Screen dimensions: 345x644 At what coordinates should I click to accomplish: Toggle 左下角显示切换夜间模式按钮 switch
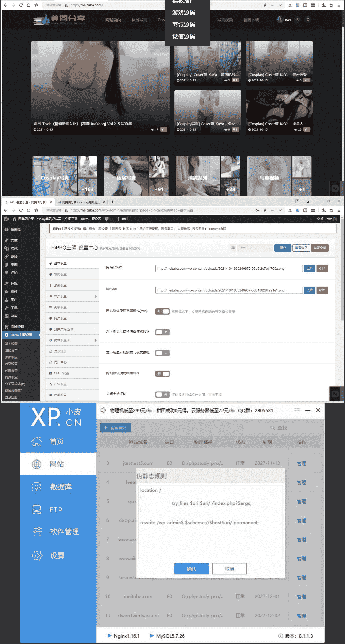tap(162, 353)
